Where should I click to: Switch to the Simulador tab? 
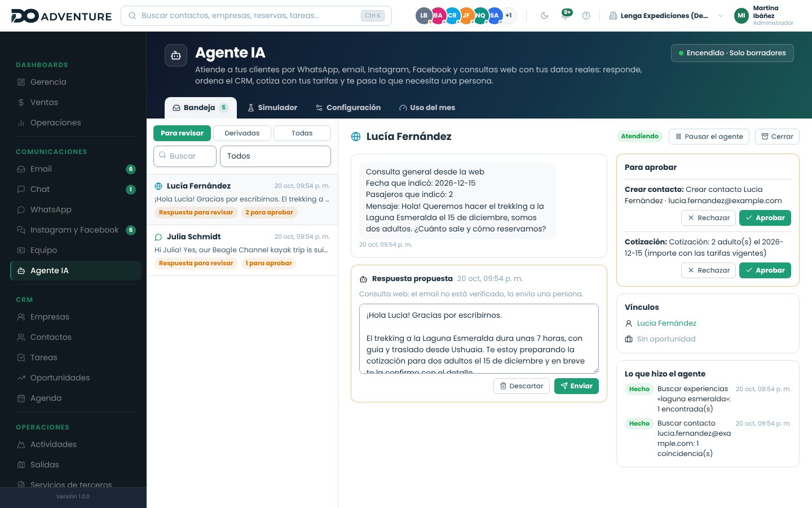(x=272, y=108)
